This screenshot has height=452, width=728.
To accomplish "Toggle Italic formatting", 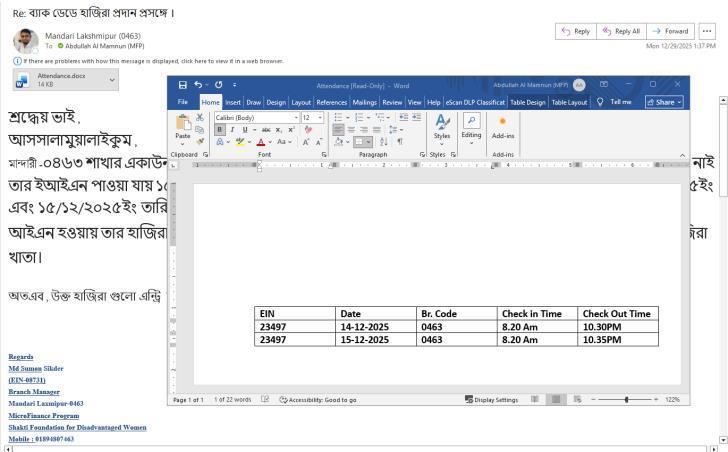I will pyautogui.click(x=231, y=130).
